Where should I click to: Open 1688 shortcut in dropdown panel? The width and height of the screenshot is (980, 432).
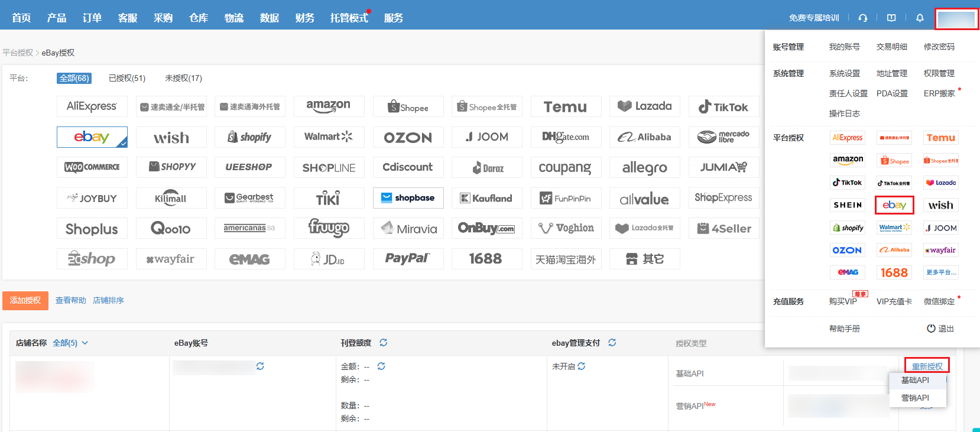[x=894, y=272]
